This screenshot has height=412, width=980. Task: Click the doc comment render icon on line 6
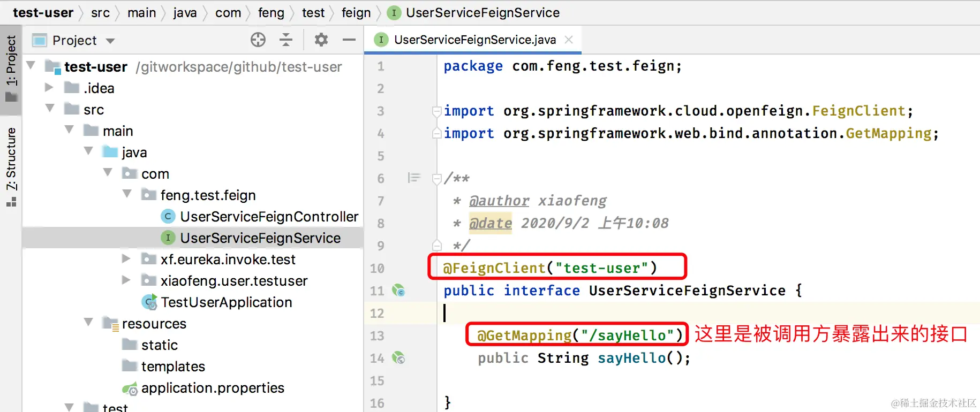(x=413, y=178)
